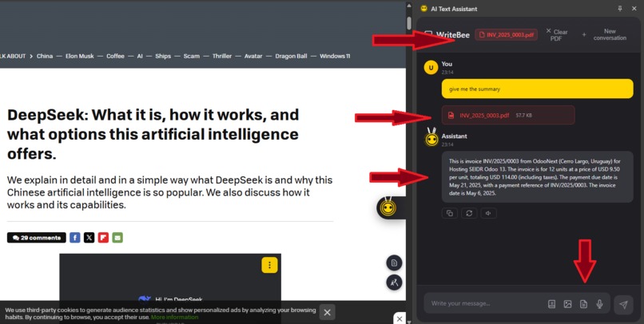Screen dimensions: 644x324
Task: Focus the Write your message input field
Action: tap(485, 303)
